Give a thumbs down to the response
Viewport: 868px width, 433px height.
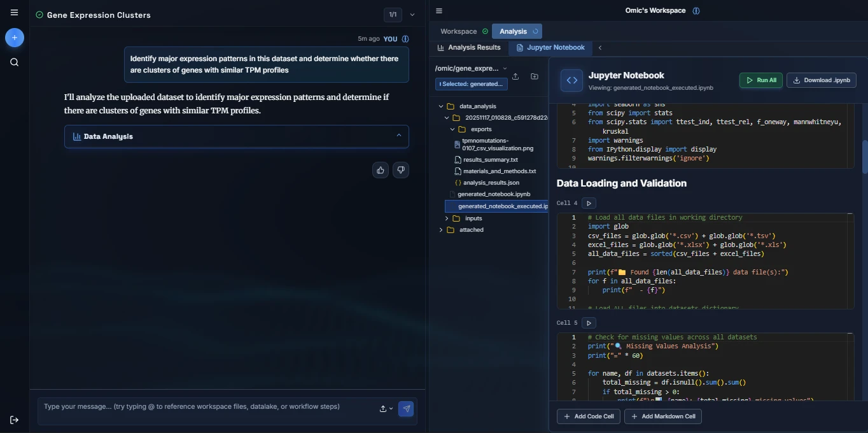click(x=400, y=170)
